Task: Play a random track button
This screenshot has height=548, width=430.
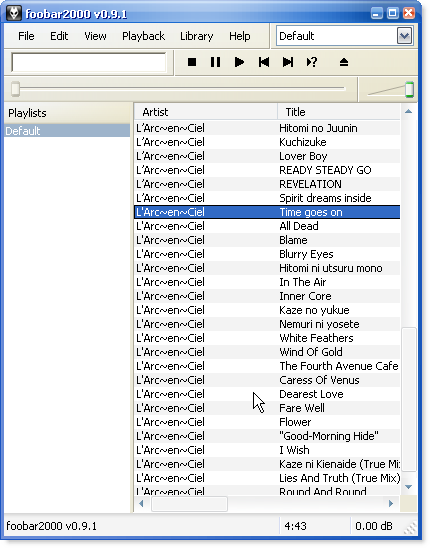Action: (x=312, y=62)
